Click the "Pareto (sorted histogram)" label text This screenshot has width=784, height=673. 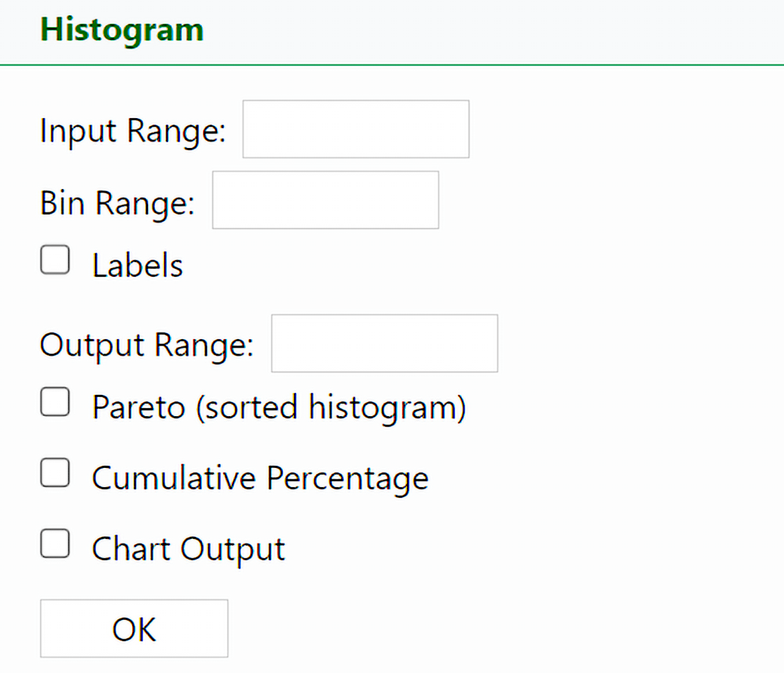(x=279, y=408)
